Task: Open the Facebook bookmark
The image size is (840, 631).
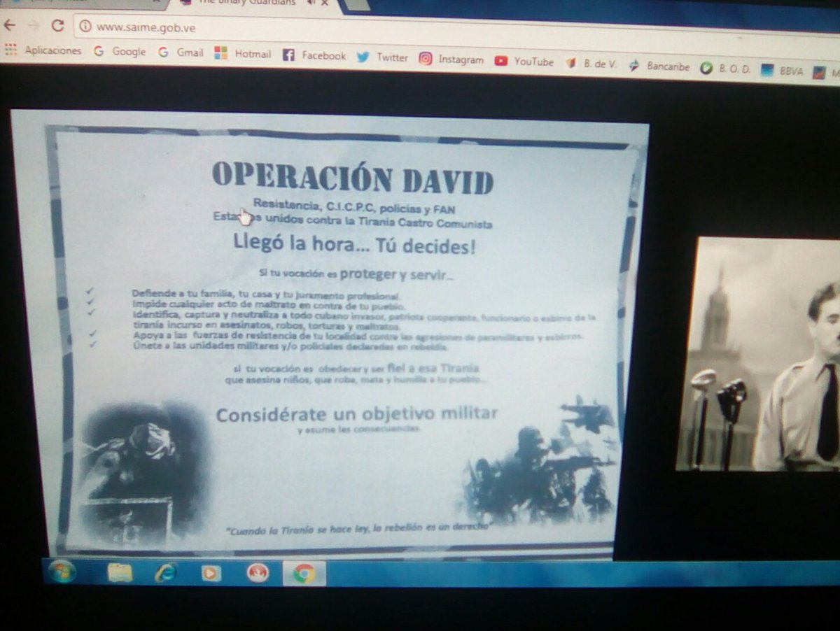Action: (x=314, y=55)
